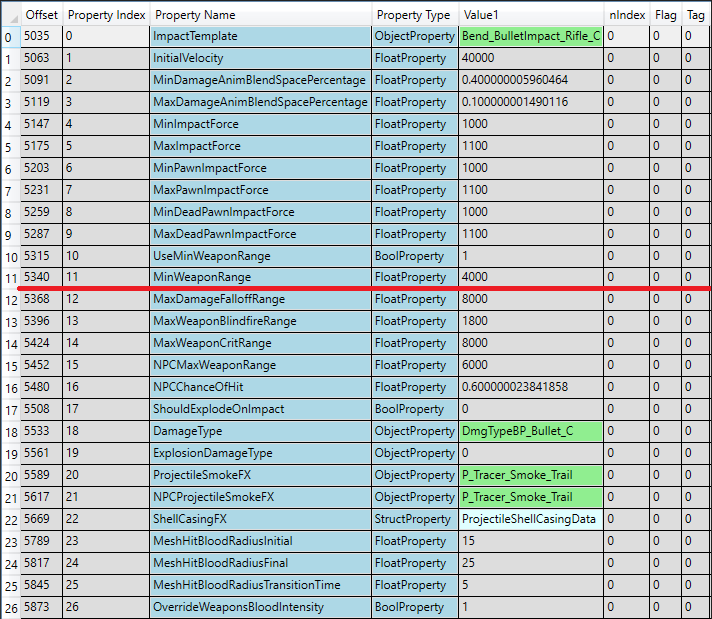Click the Flag column header
The image size is (712, 619).
click(x=666, y=15)
